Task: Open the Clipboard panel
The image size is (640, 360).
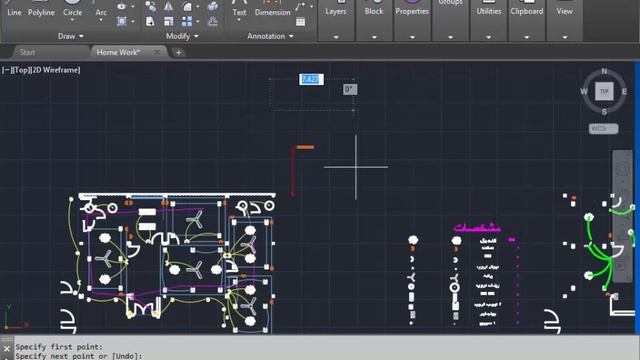Action: [527, 19]
